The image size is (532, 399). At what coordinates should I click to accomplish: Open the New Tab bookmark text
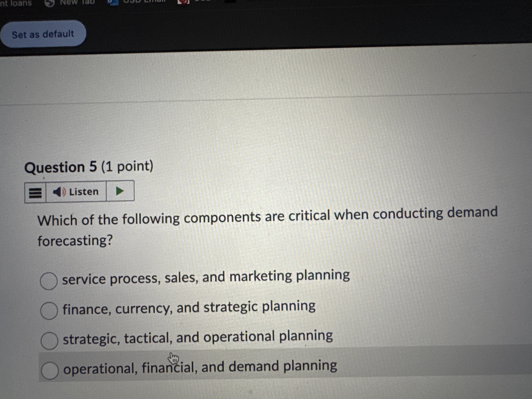click(77, 2)
